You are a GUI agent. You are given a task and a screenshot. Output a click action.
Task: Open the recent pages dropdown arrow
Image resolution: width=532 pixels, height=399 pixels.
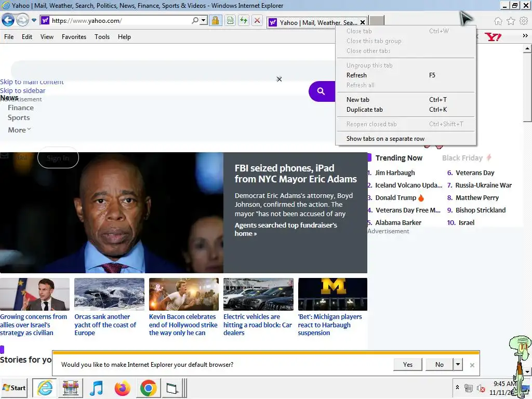pos(34,20)
